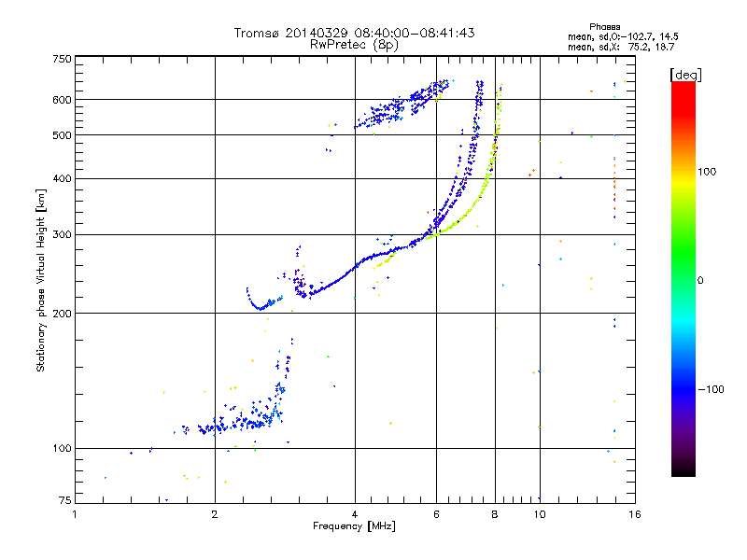Click the 'Stationary phase Virtual Height [km]' axis label
Viewport: 747px width, 560px height.
40,280
